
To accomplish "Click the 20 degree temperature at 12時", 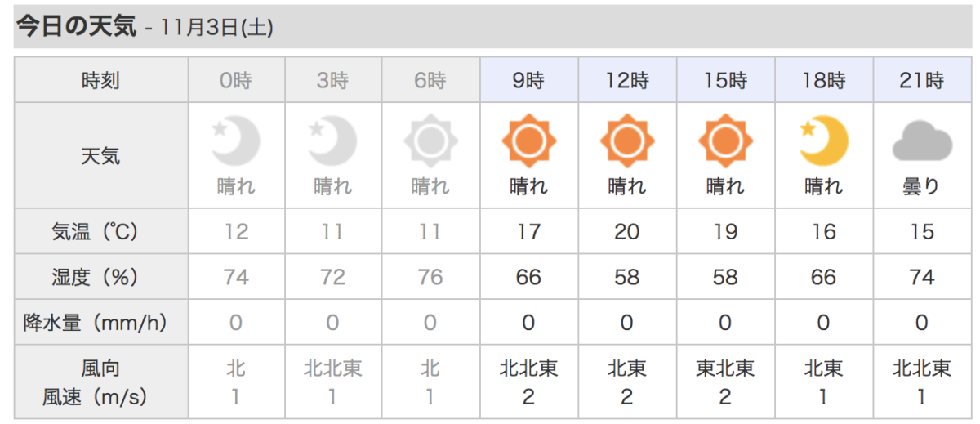I will pos(626,232).
